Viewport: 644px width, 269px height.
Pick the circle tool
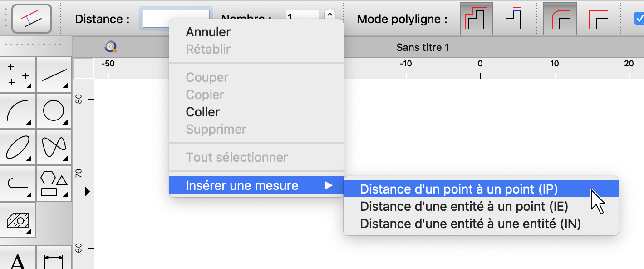click(54, 111)
